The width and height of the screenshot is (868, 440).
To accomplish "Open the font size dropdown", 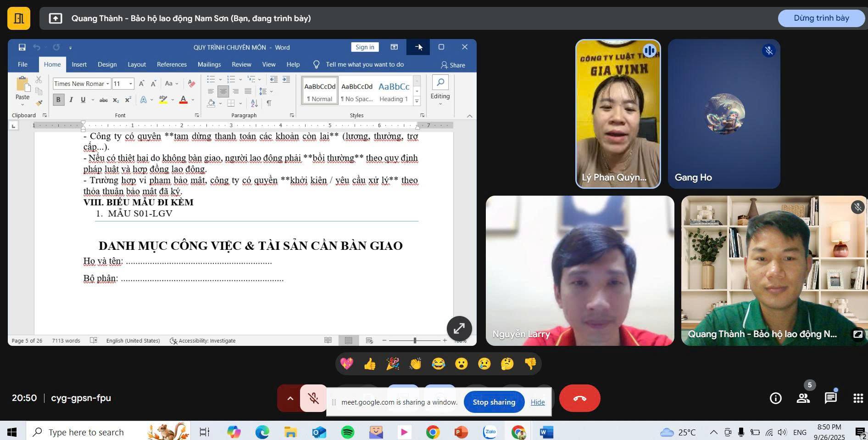I will point(131,84).
